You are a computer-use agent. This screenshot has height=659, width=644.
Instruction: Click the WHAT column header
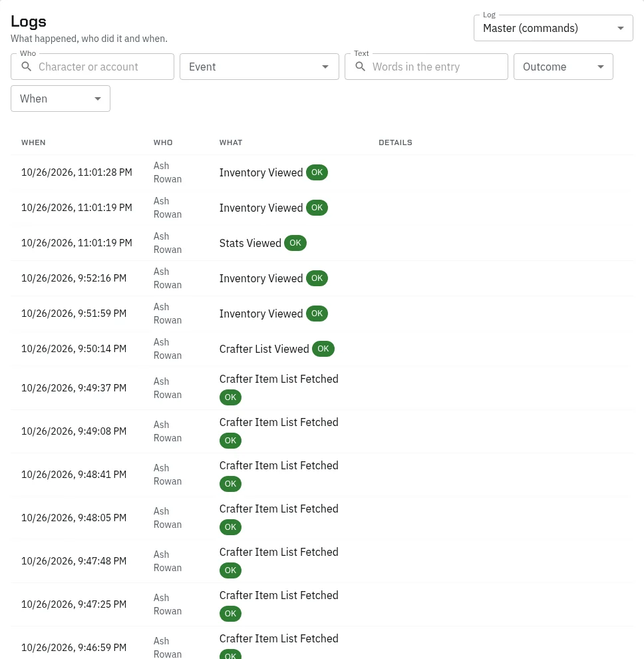[x=231, y=142]
